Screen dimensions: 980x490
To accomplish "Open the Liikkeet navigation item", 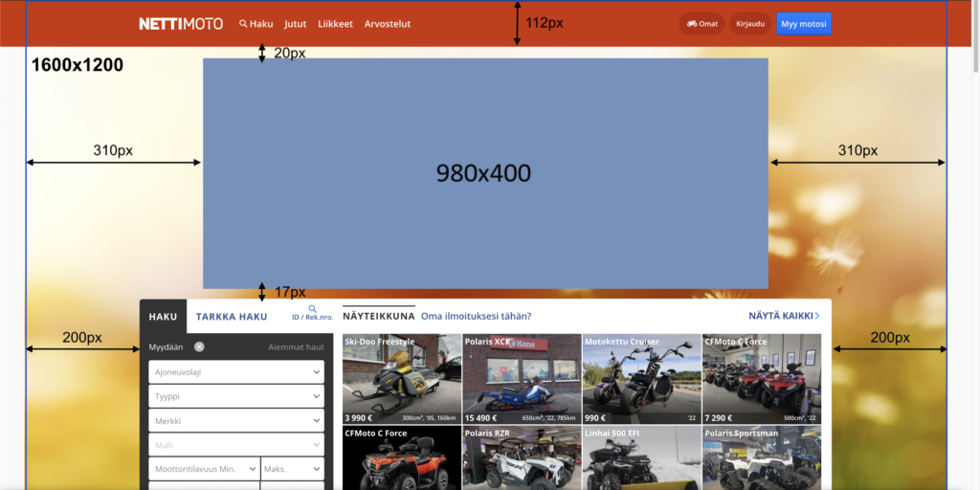I will [x=335, y=24].
